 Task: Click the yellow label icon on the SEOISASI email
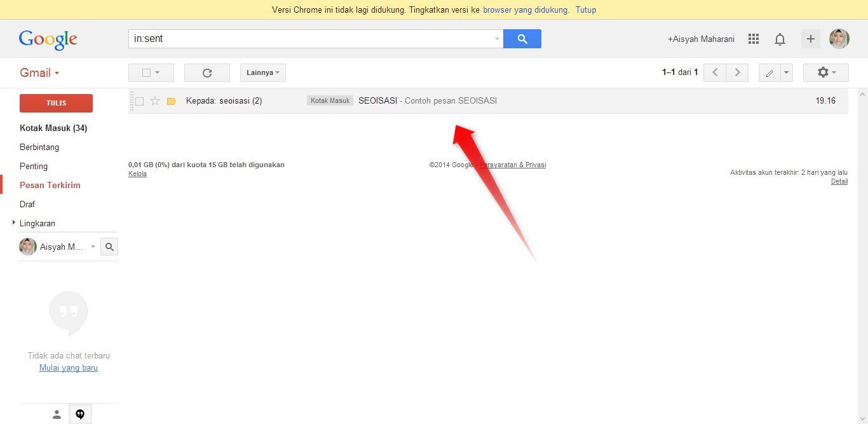171,100
